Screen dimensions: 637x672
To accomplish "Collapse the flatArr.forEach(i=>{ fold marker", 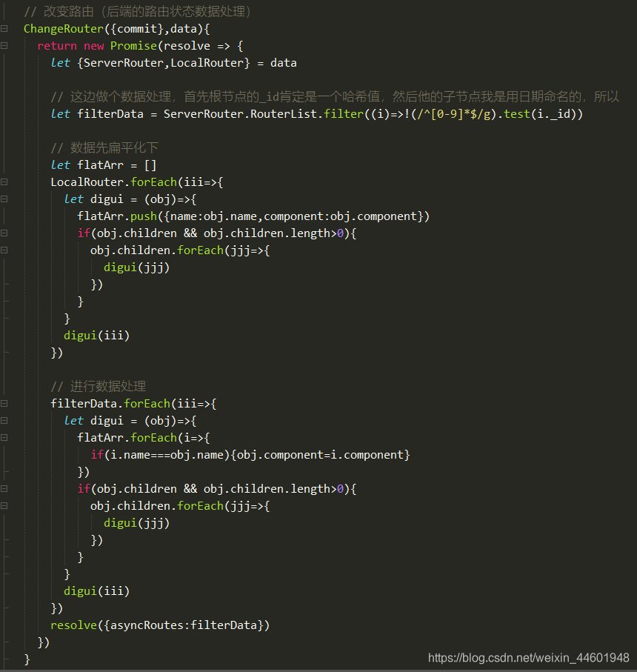I will click(4, 438).
